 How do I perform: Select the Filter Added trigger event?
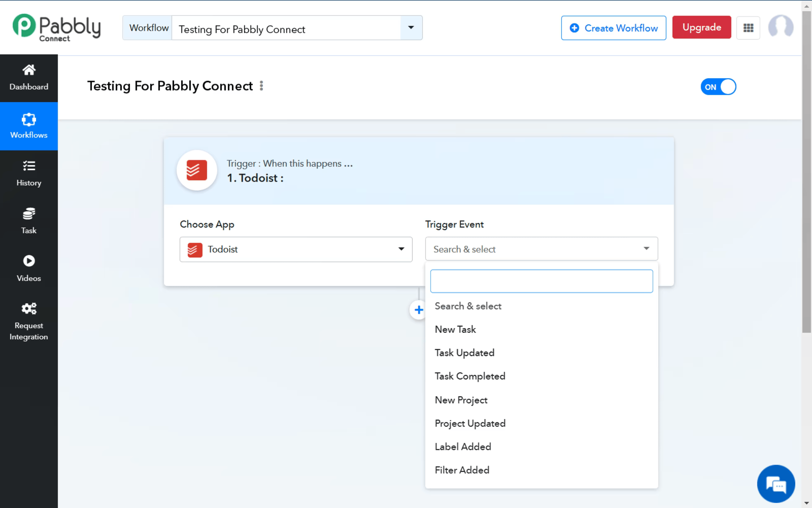[x=541, y=470]
